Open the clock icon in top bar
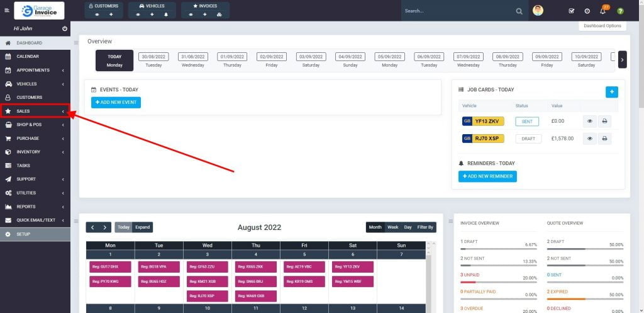 (587, 11)
